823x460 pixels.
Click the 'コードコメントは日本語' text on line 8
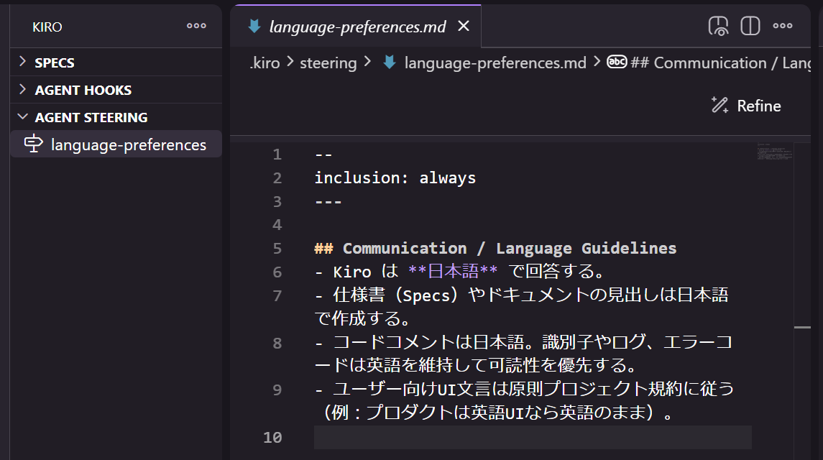tap(428, 342)
